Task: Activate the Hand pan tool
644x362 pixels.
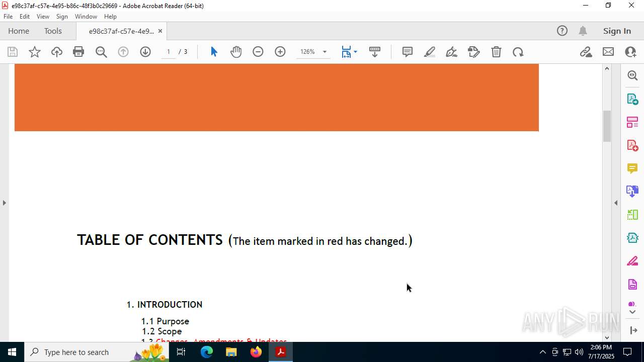Action: (x=236, y=52)
